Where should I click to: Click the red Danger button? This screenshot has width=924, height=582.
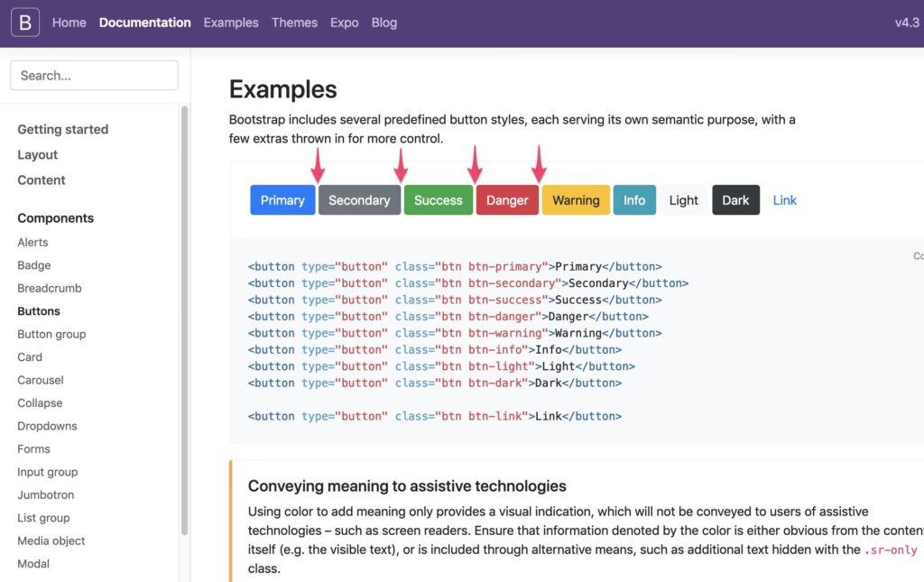tap(507, 200)
